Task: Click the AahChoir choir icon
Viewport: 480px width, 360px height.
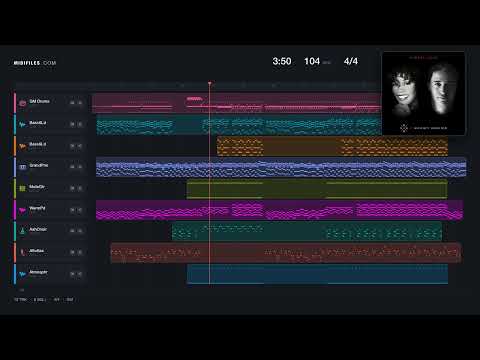Action: click(x=22, y=231)
